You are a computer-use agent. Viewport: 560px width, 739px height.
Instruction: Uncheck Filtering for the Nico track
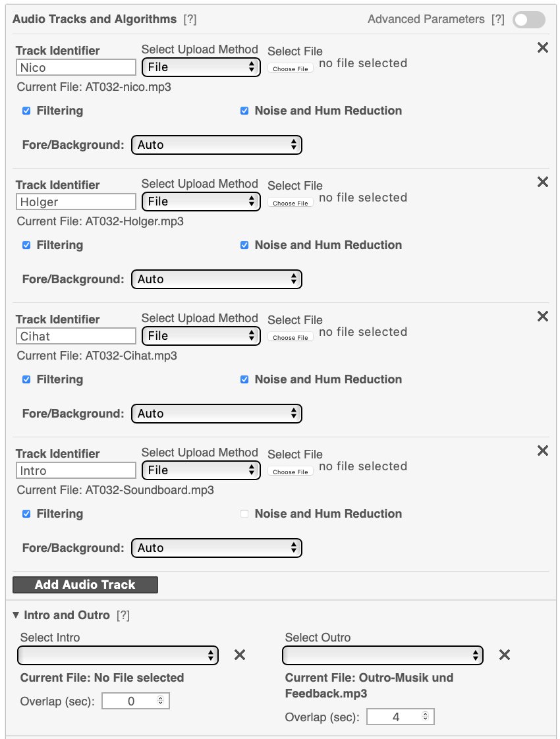[x=26, y=111]
